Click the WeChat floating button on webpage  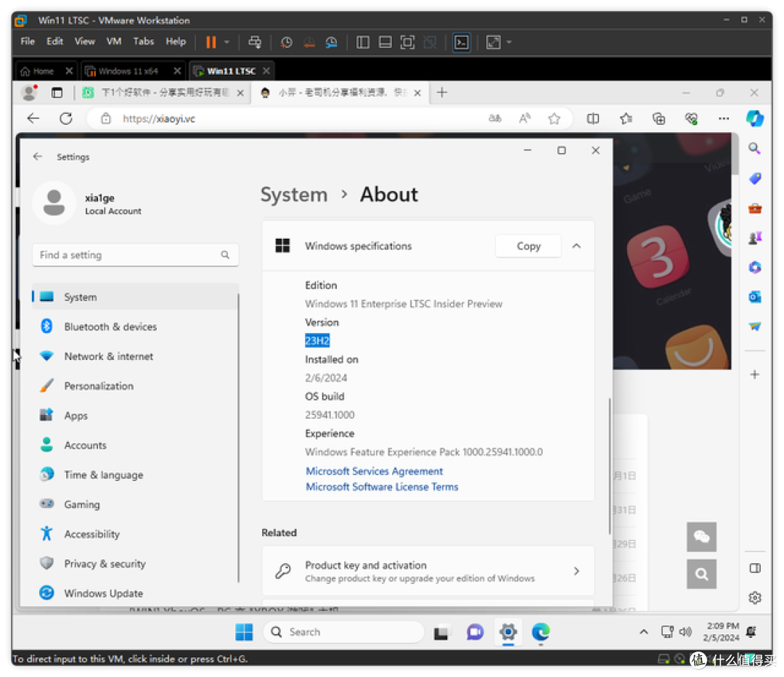coord(701,537)
